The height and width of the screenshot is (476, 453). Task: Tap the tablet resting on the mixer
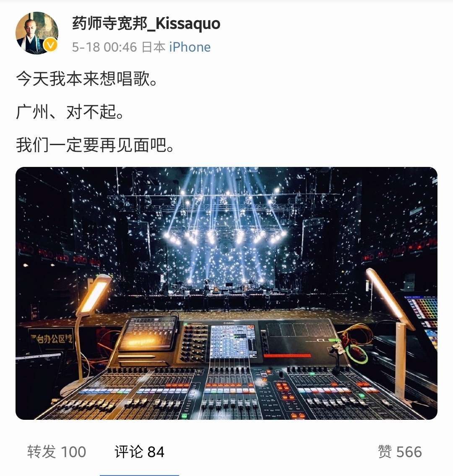point(148,333)
